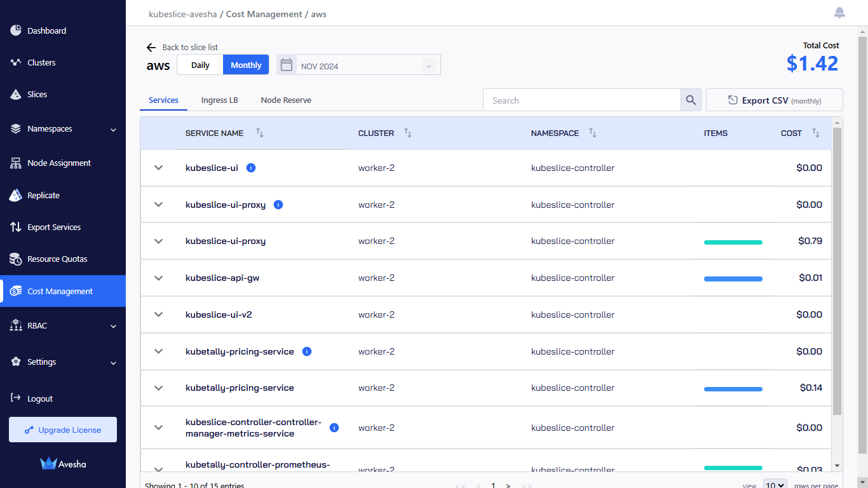Expand the Namespaces sidebar submenu chevron

click(x=113, y=130)
